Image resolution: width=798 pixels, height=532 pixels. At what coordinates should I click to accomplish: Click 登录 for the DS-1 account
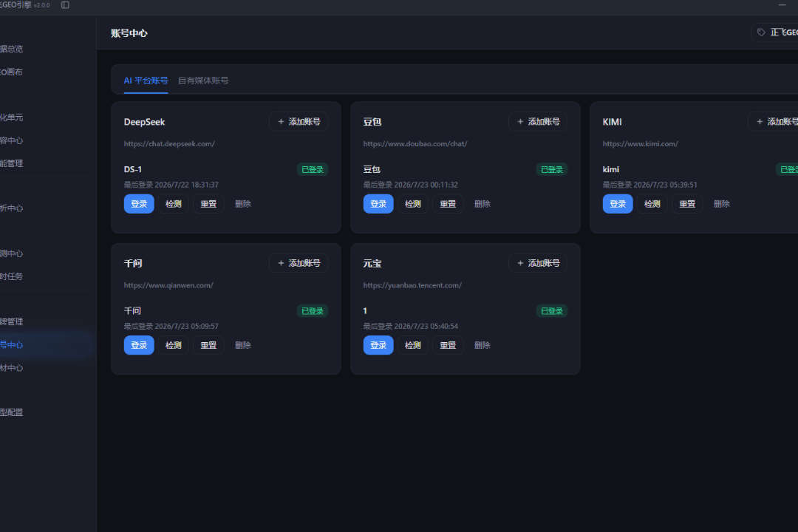[x=139, y=204]
